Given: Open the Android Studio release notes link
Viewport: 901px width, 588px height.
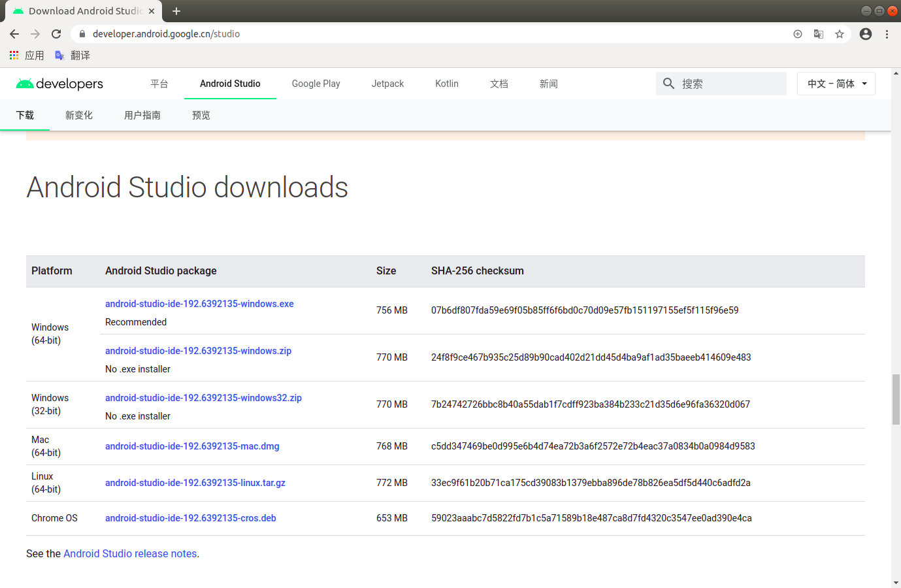Looking at the screenshot, I should (x=129, y=553).
